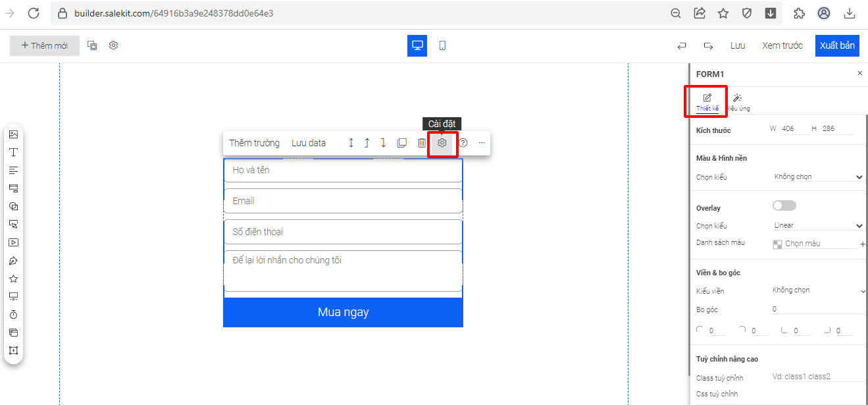Screen dimensions: 868x405
Task: Expand the Overlay Linear type dropdown
Action: 817,226
